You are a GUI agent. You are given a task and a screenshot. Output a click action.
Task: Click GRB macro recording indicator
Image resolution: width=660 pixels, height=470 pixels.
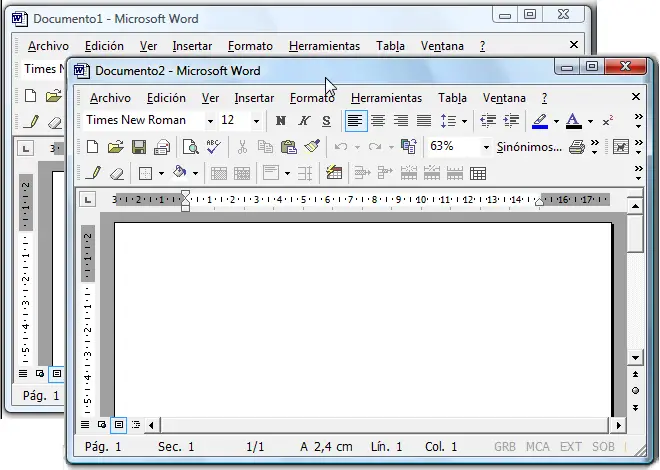point(505,447)
